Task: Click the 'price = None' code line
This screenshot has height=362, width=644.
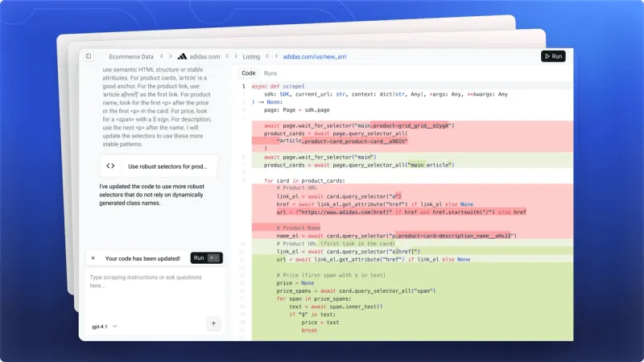Action: tap(295, 283)
